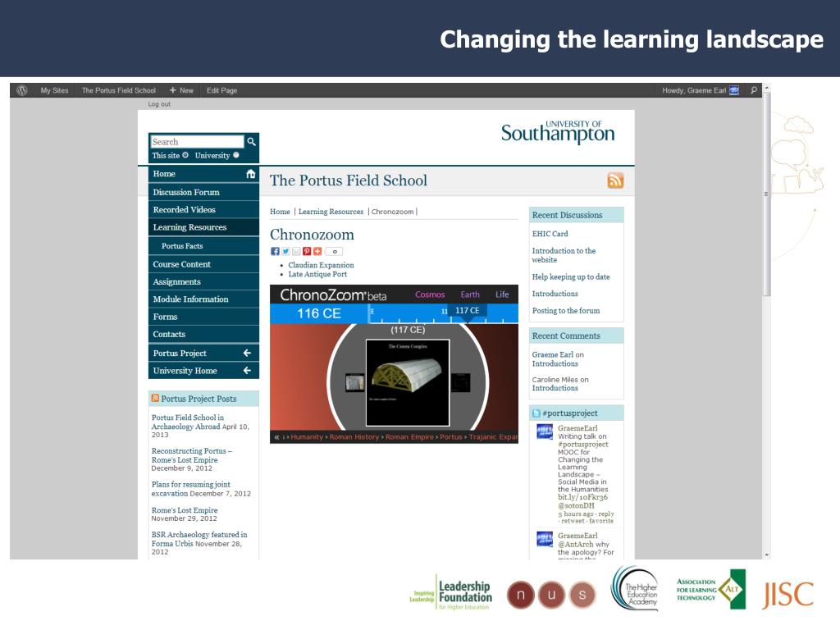Click the left small exhibit thumbnail

pos(354,383)
